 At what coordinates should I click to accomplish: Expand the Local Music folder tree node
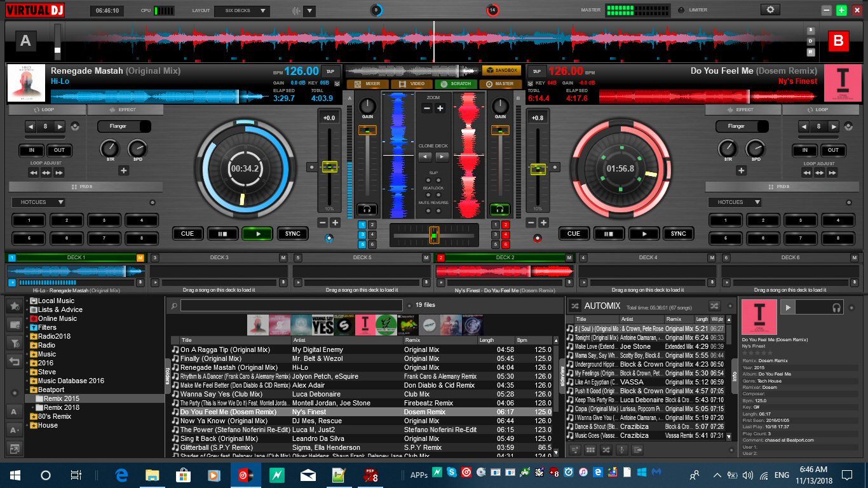click(x=27, y=301)
